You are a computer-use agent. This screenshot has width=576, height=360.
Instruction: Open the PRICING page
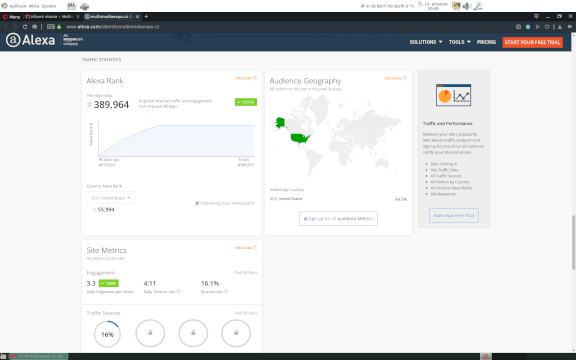click(x=486, y=42)
